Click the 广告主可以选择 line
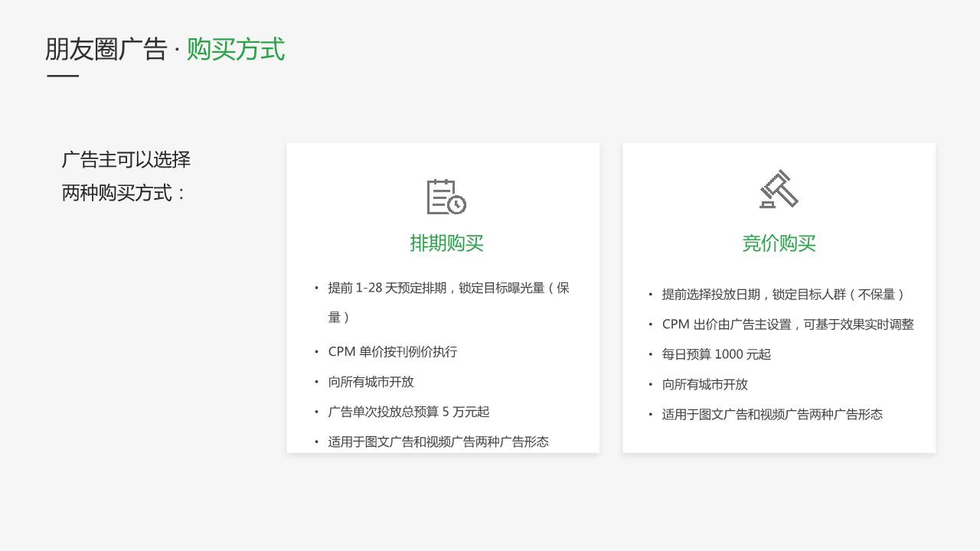Viewport: 980px width, 551px height. (x=126, y=160)
